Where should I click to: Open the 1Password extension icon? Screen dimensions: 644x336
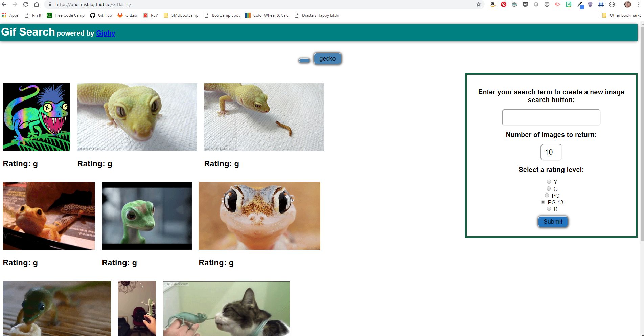click(x=547, y=4)
